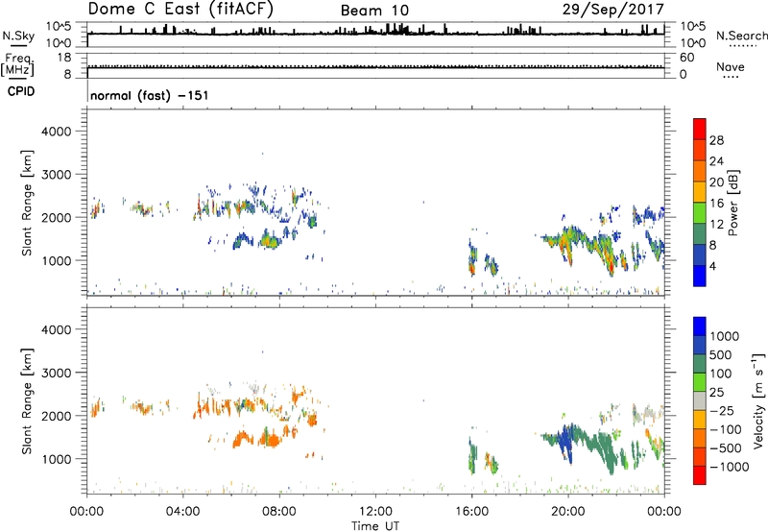The width and height of the screenshot is (768, 532).
Task: Click the '4000' tick in power panel
Action: click(56, 132)
